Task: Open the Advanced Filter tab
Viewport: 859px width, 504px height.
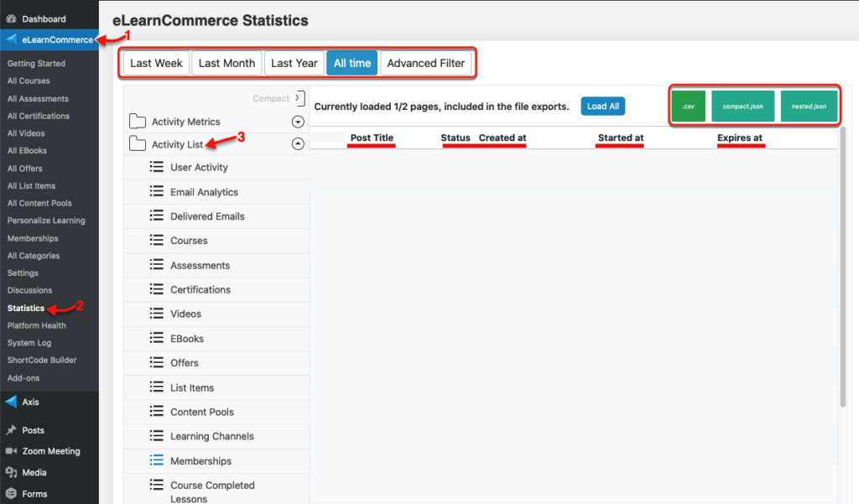Action: click(425, 63)
